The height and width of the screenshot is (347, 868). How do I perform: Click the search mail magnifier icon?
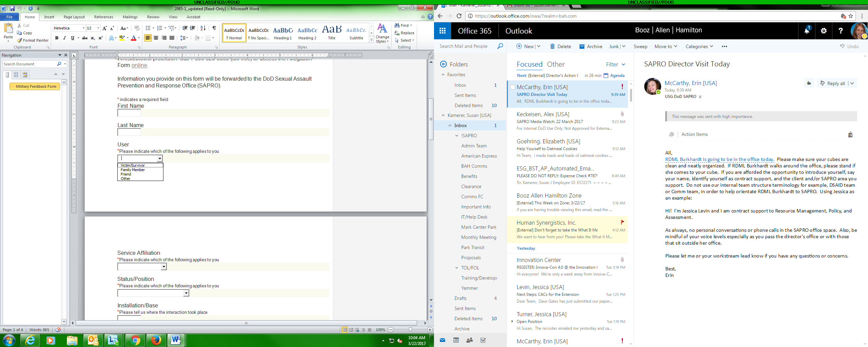(x=500, y=46)
